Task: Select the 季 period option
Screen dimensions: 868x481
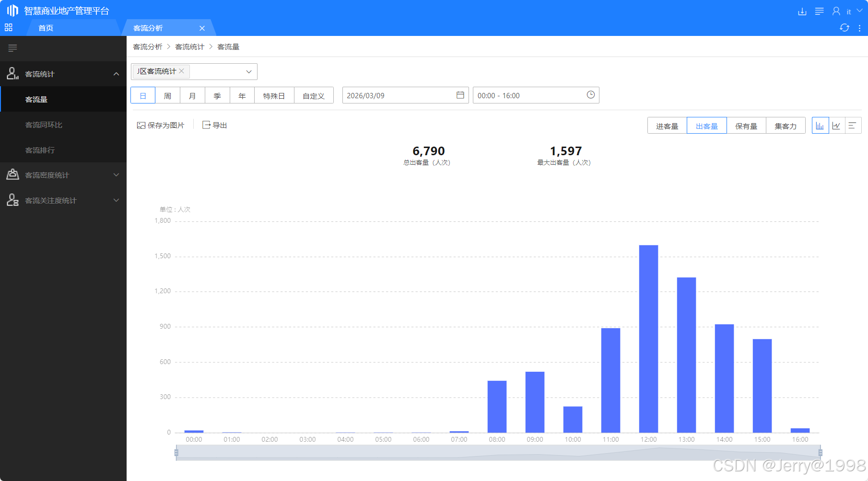Action: [217, 95]
